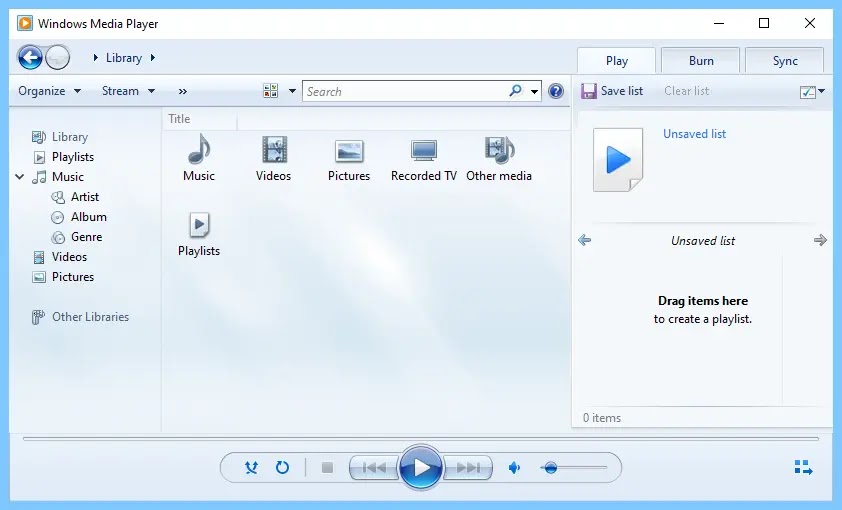Open the Videos filmstrip icon in content pane
The image size is (842, 510).
tap(274, 149)
